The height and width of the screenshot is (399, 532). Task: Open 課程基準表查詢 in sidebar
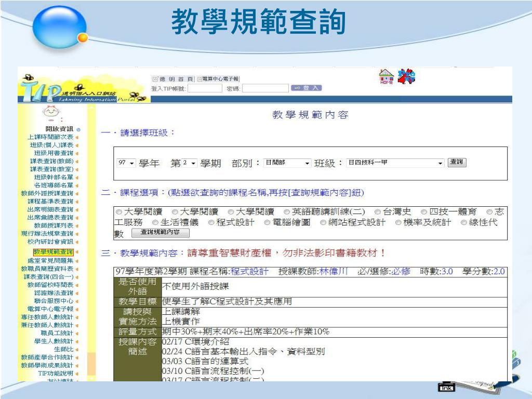[50, 202]
